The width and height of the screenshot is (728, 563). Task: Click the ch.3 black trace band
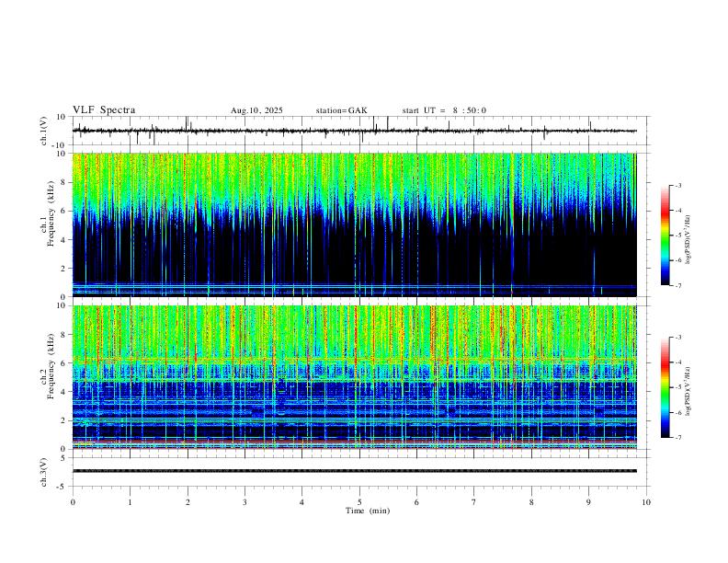tap(354, 471)
